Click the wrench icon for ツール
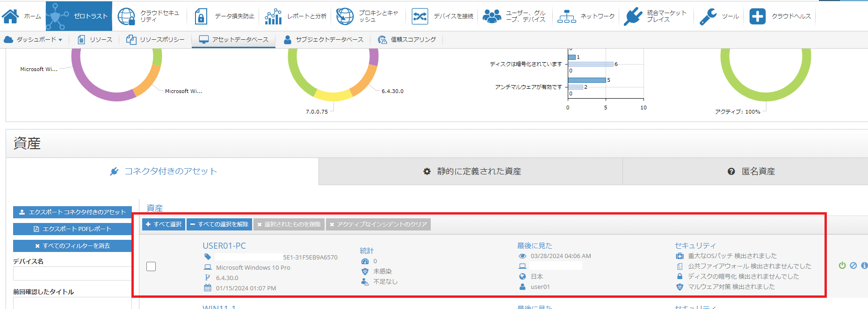This screenshot has height=309, width=868. coord(708,16)
